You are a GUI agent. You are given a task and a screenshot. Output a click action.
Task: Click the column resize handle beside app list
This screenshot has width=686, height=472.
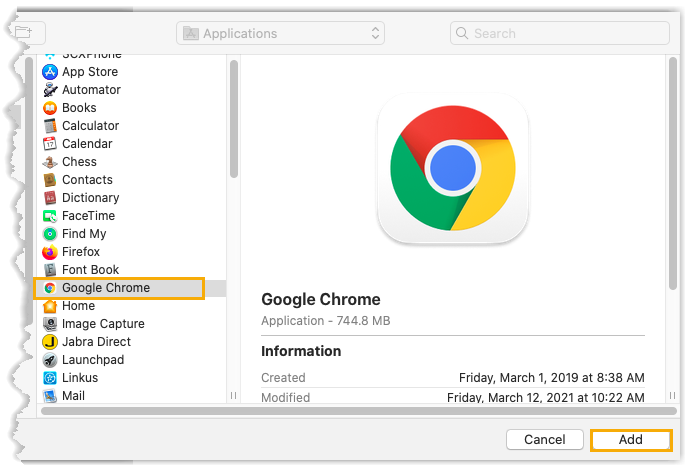click(x=234, y=396)
